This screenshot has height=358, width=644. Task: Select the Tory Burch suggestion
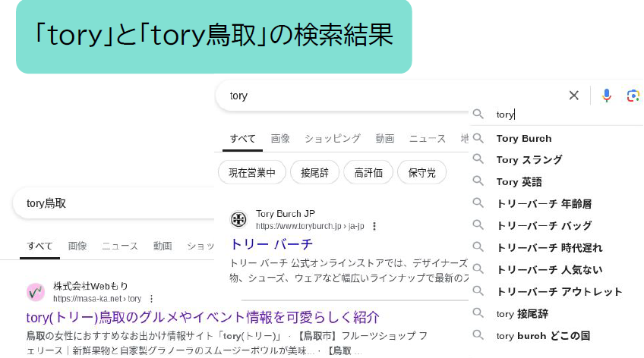point(524,139)
